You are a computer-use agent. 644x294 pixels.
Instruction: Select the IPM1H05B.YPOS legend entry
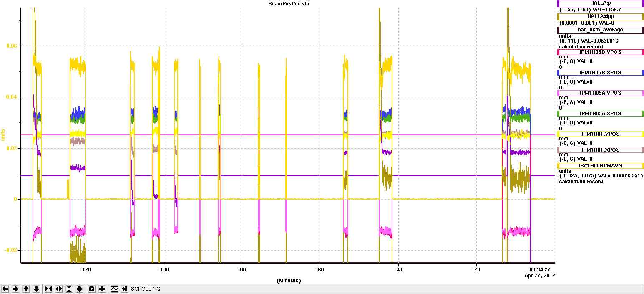point(600,52)
